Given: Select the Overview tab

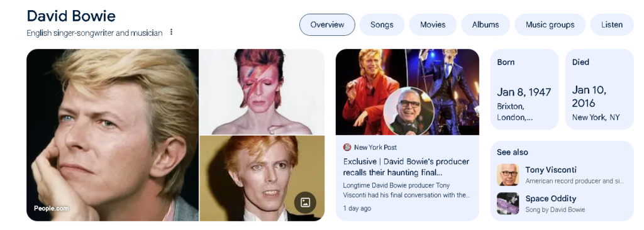Looking at the screenshot, I should [327, 25].
